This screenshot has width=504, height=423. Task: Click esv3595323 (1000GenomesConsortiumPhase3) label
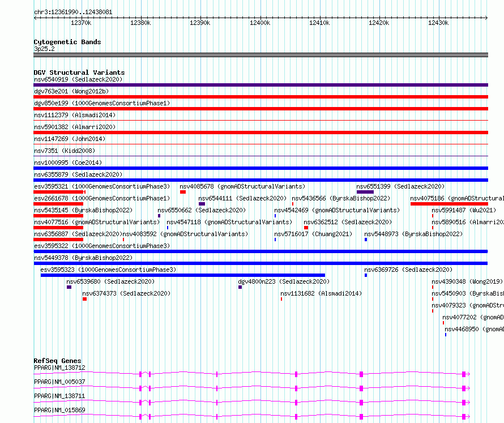point(108,270)
